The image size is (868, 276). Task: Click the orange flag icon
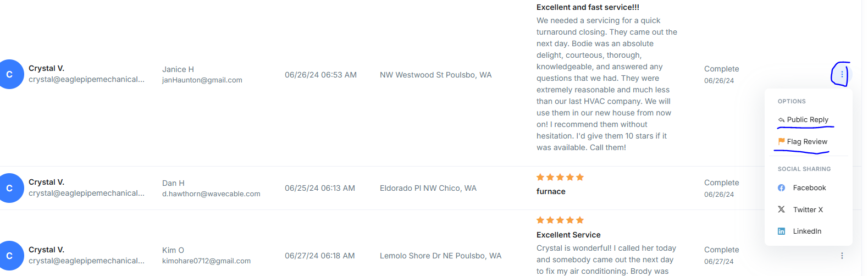[781, 141]
